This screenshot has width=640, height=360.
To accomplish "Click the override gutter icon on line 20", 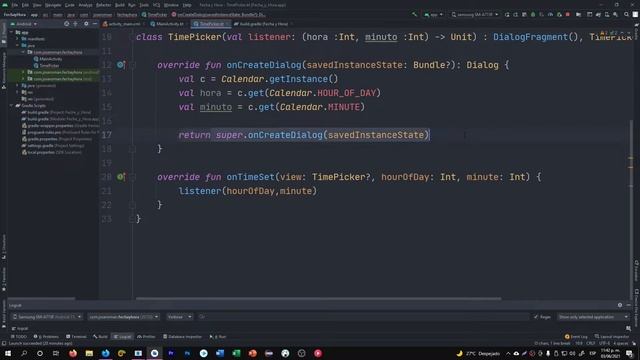I will (120, 177).
